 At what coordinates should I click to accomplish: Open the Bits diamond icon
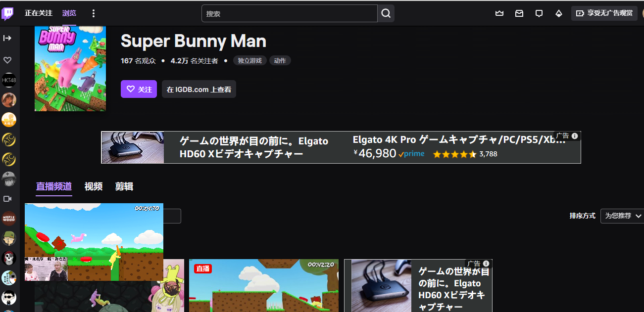(x=558, y=13)
